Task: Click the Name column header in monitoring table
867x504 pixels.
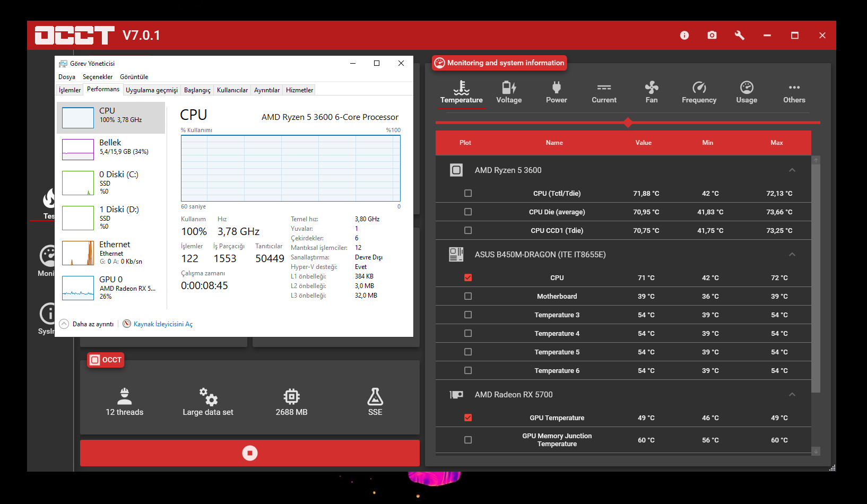Action: tap(554, 143)
